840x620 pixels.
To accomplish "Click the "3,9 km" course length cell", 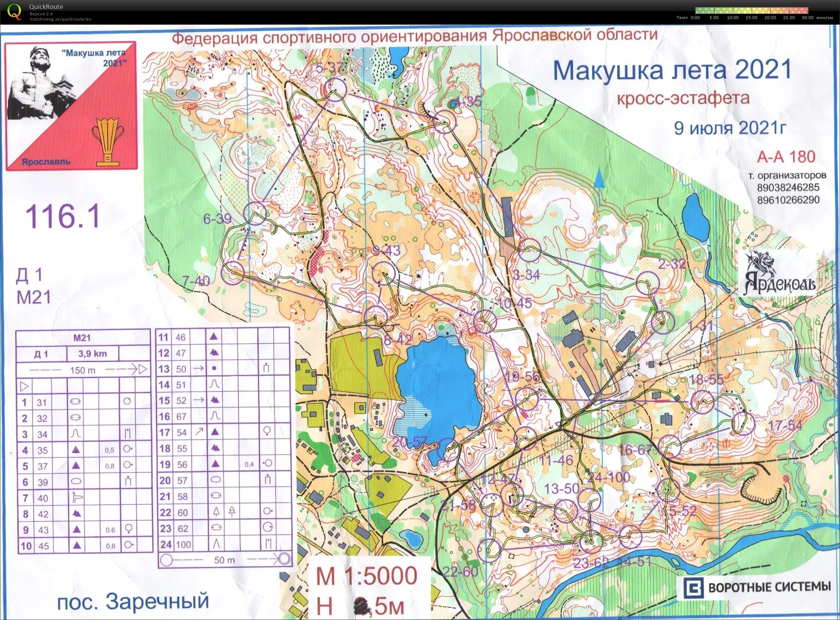I will click(93, 354).
